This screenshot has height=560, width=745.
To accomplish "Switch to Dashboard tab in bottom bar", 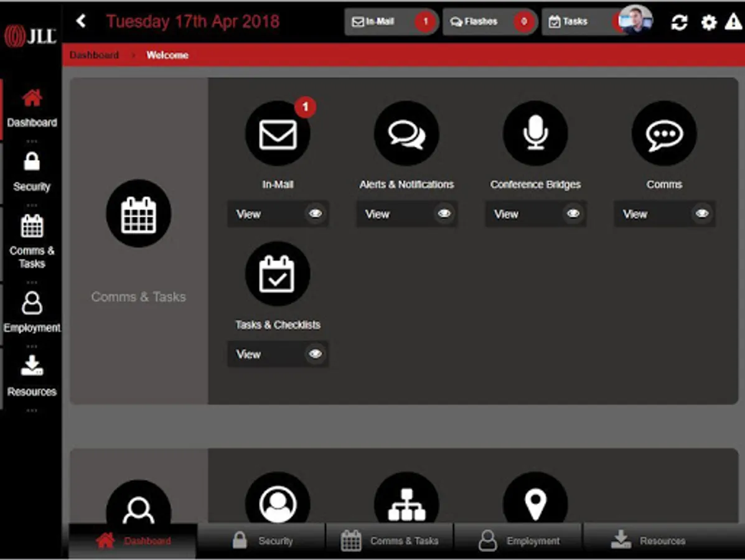I will pos(133,541).
